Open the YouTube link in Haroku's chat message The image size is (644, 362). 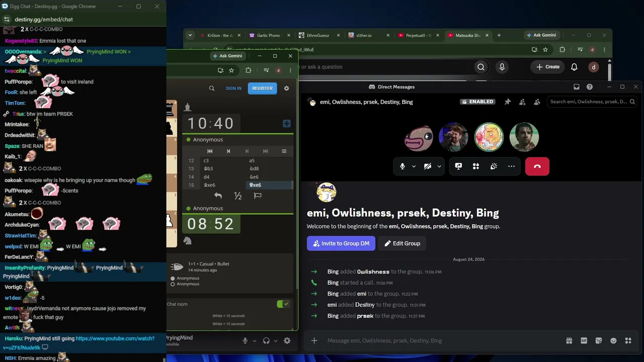tap(78, 343)
